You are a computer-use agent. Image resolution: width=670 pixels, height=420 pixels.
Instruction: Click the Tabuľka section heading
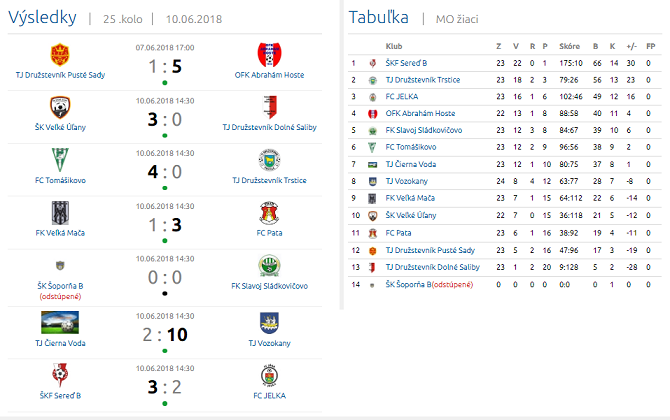(x=376, y=17)
